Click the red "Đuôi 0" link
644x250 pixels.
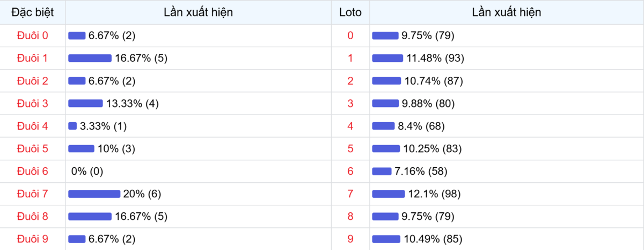(33, 35)
